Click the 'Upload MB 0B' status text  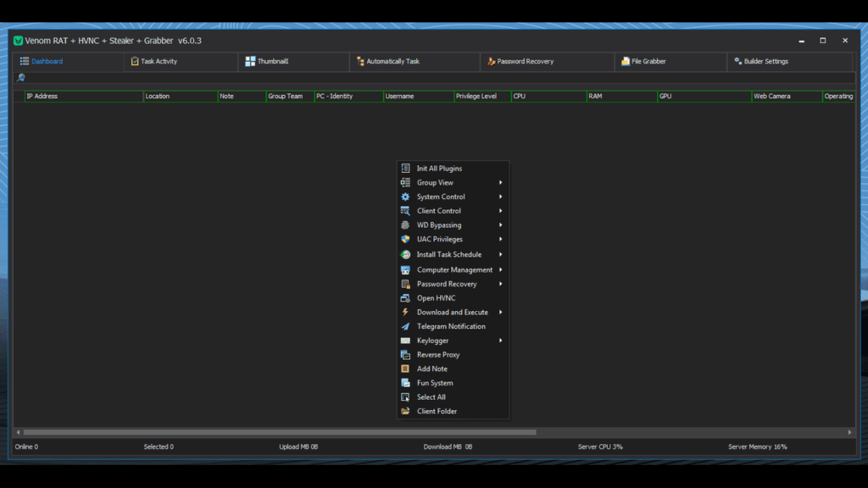tap(298, 446)
